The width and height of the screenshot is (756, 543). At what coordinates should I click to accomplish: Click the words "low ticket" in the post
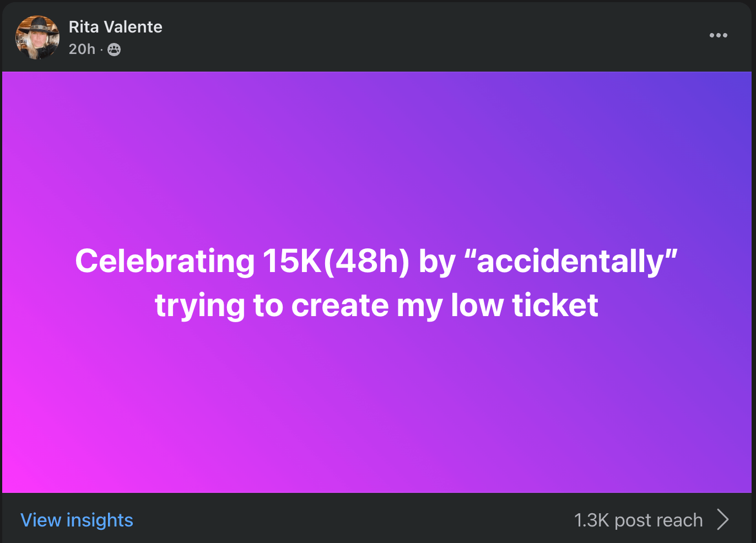click(524, 306)
